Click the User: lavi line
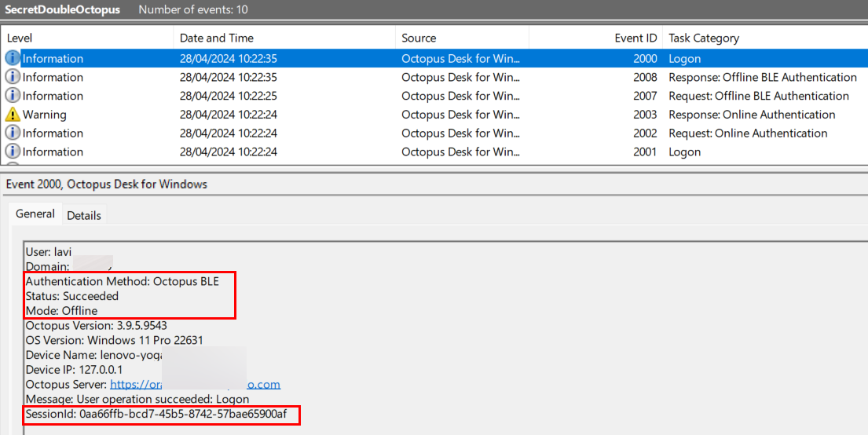The image size is (868, 435). (x=48, y=252)
